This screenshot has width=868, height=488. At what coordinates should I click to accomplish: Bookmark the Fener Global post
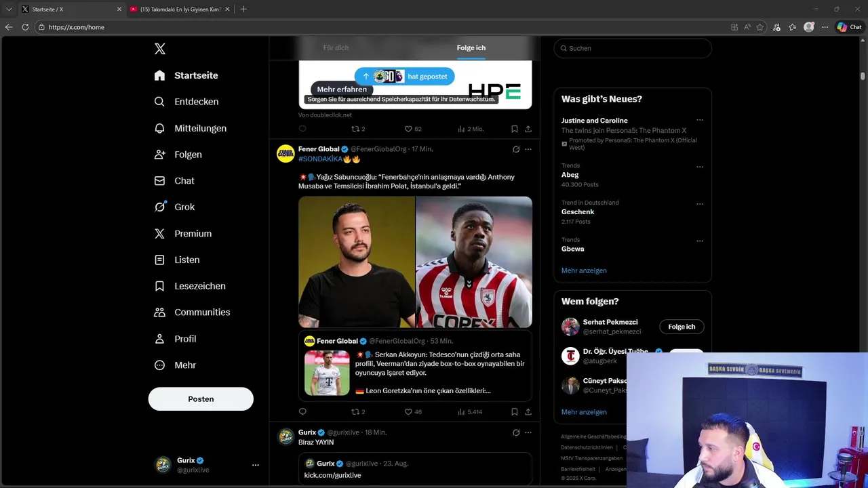[x=515, y=411]
